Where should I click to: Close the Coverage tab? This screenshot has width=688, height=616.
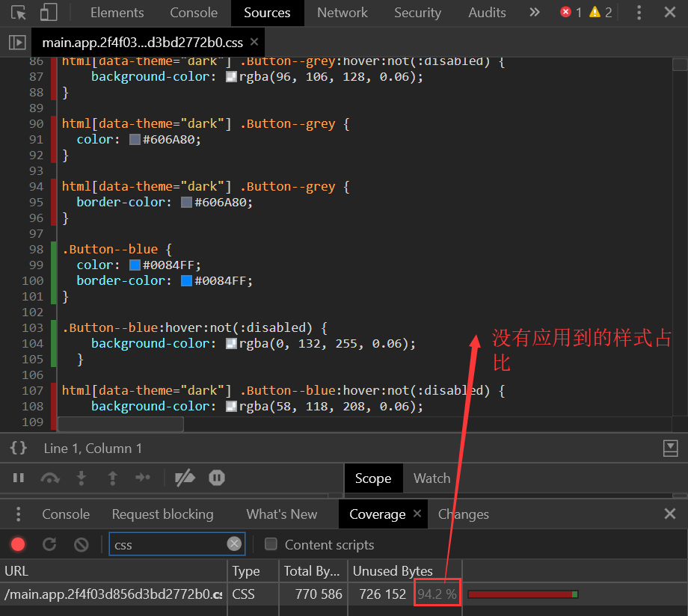417,514
